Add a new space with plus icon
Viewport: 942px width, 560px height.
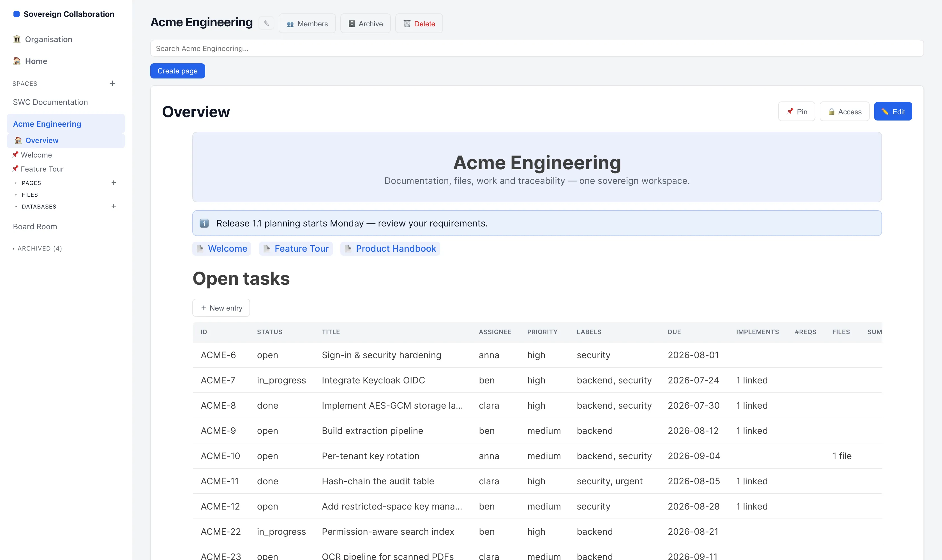(112, 84)
